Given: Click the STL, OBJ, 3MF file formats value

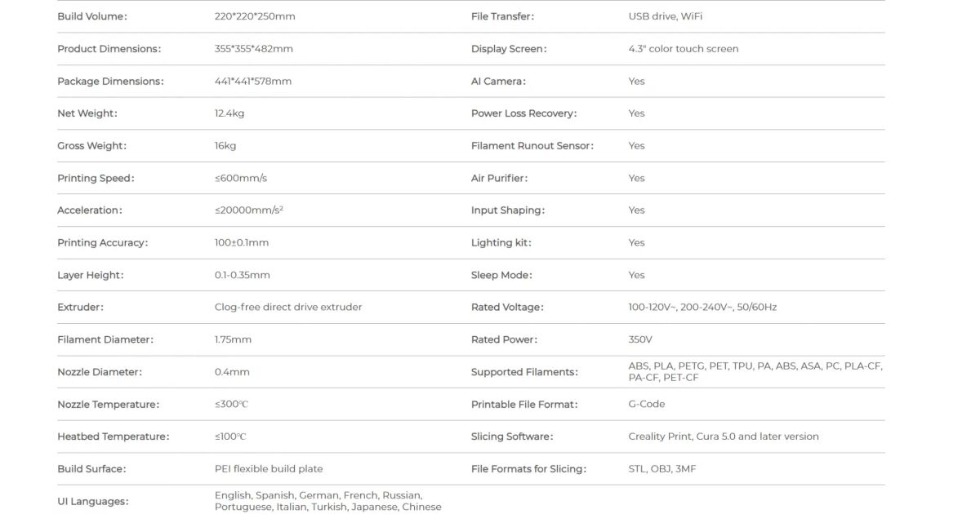Looking at the screenshot, I should pyautogui.click(x=662, y=469).
